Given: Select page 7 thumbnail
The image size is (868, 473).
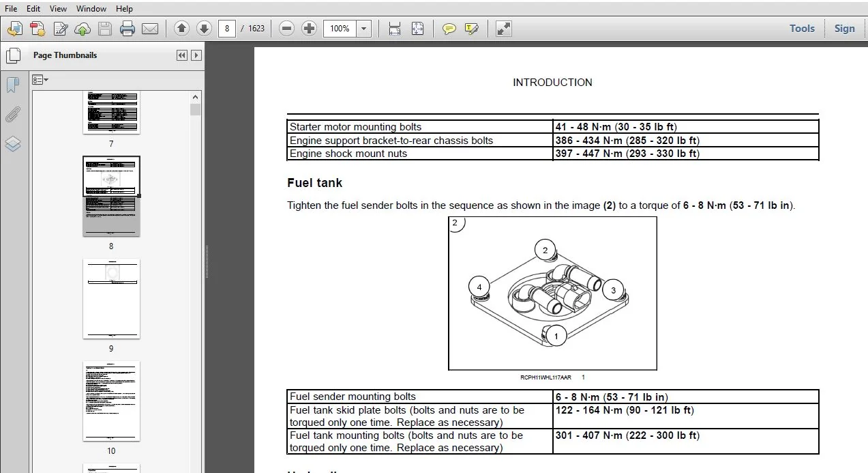Looking at the screenshot, I should click(111, 113).
